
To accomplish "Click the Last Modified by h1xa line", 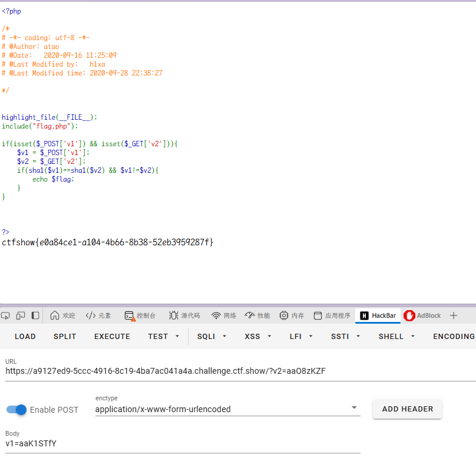I will coord(54,64).
